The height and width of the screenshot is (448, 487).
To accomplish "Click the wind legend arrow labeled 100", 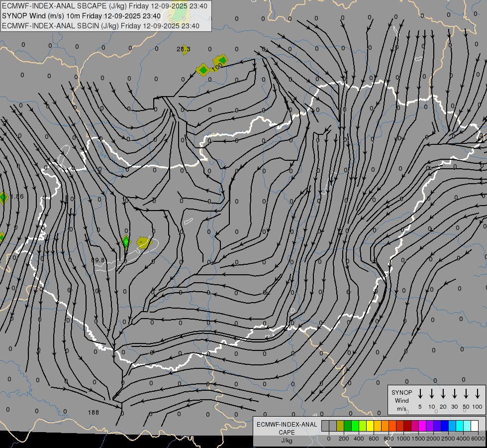I will 478,393.
